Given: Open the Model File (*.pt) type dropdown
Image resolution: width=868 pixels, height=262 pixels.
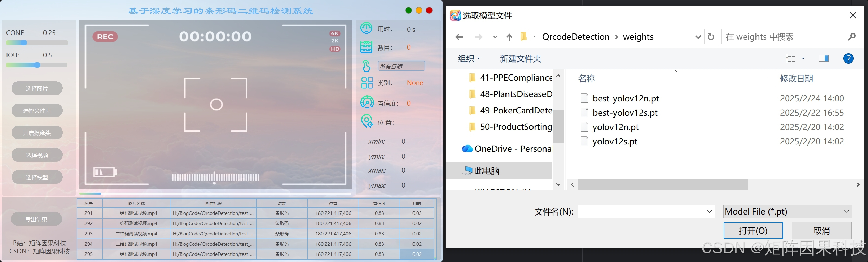Looking at the screenshot, I should [x=787, y=211].
